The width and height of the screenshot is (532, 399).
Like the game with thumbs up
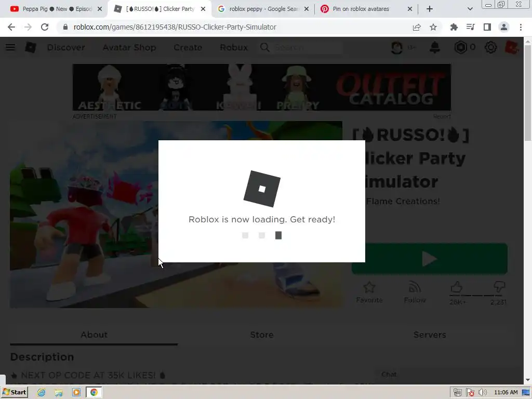coord(457,287)
